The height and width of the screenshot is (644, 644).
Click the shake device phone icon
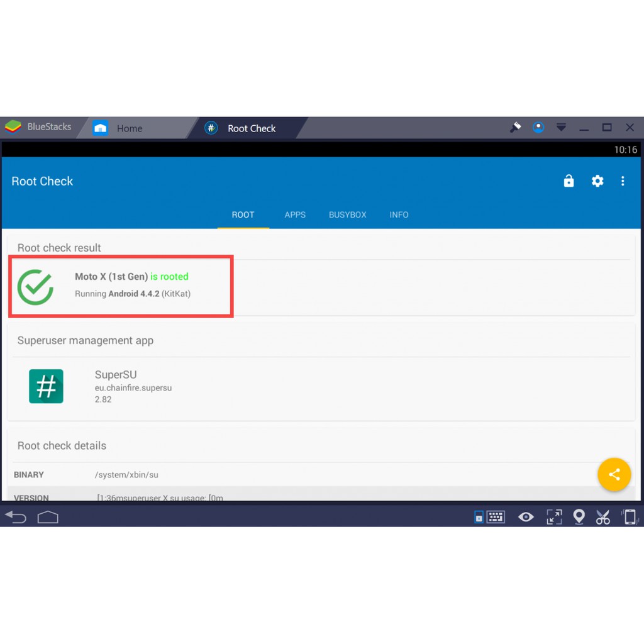630,517
